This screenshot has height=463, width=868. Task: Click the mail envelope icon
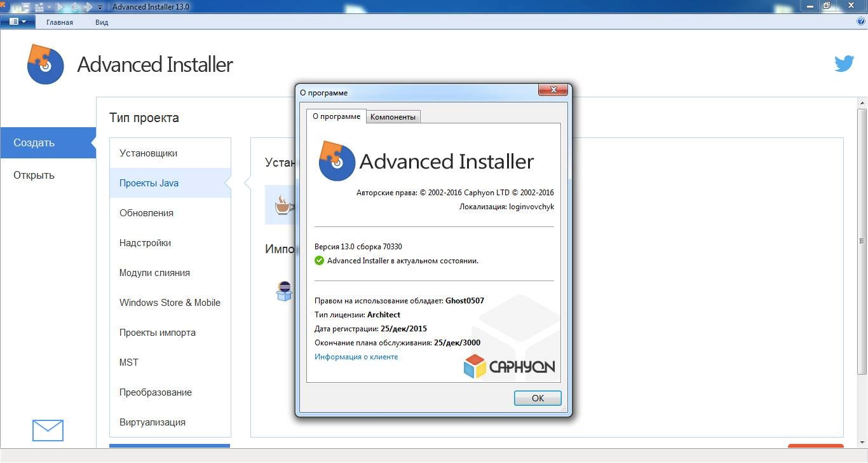tap(48, 431)
